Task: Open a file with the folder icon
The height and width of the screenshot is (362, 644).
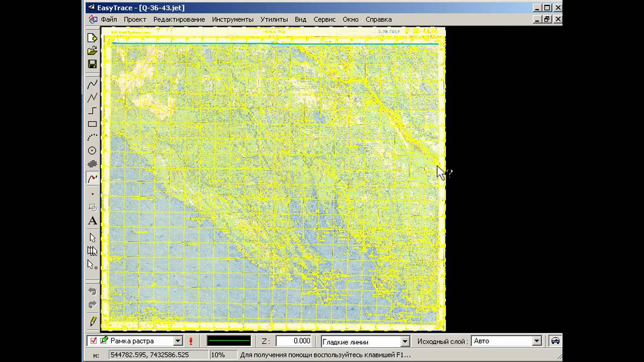Action: pyautogui.click(x=92, y=51)
